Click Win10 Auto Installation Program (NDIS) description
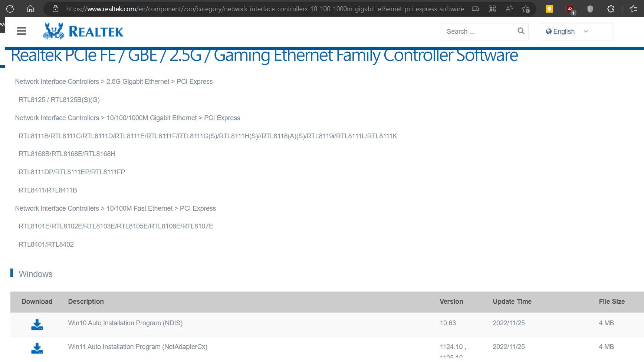Screen dimensions: 644x362 (125, 323)
